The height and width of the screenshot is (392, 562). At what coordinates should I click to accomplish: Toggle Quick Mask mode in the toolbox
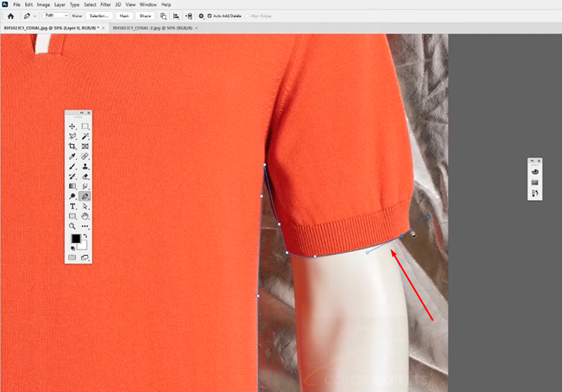tap(72, 257)
